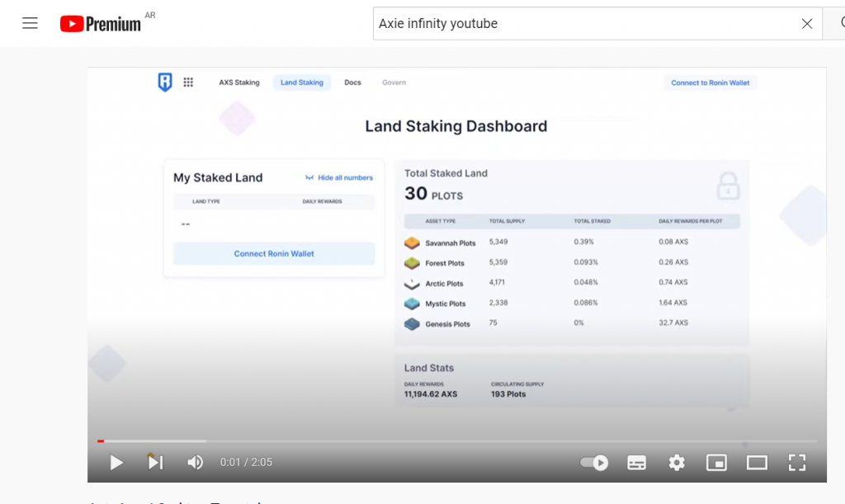
Task: Go to YouTube Premium home via logo
Action: (100, 24)
